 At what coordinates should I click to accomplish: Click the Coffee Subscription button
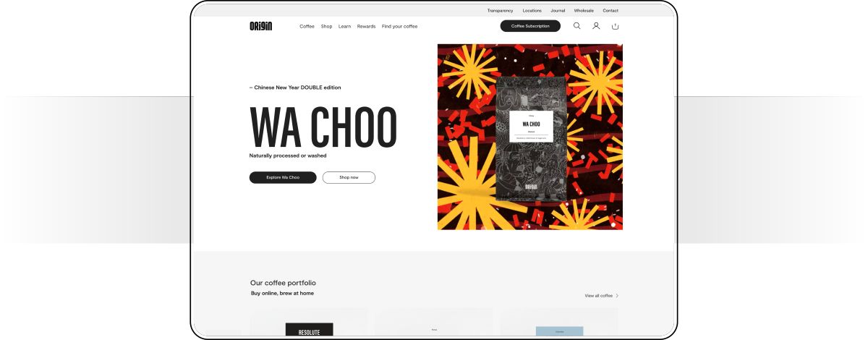(x=530, y=26)
